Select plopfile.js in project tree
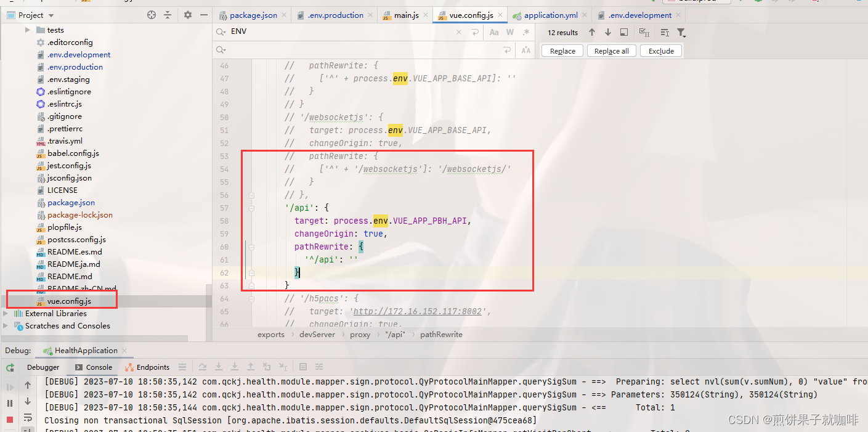 pyautogui.click(x=65, y=227)
